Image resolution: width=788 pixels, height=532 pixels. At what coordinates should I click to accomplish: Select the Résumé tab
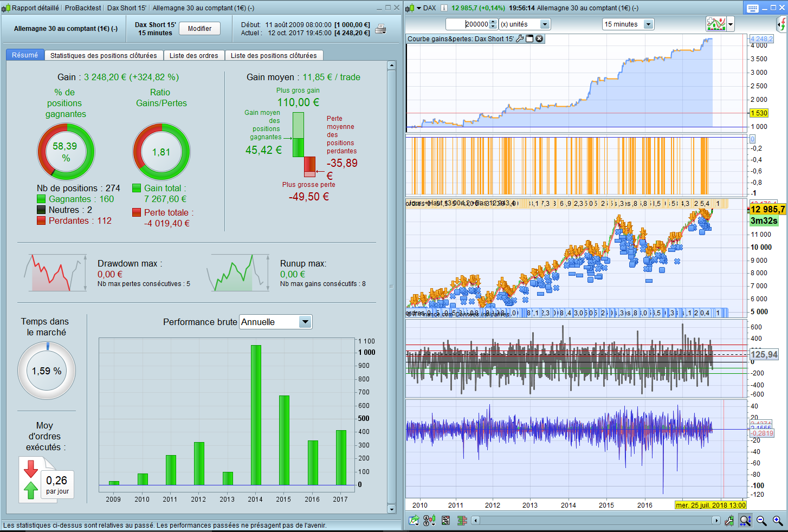tap(25, 55)
